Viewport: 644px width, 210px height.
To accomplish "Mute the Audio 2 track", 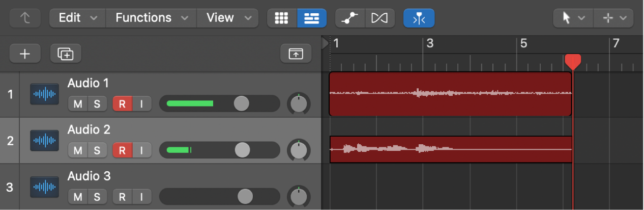I will tap(78, 150).
